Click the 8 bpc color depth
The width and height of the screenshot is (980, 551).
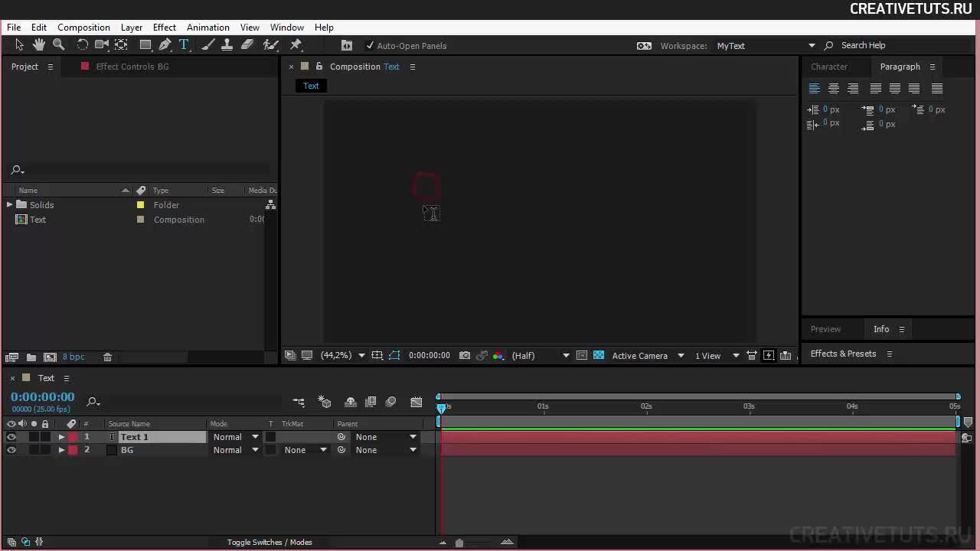[x=73, y=357]
